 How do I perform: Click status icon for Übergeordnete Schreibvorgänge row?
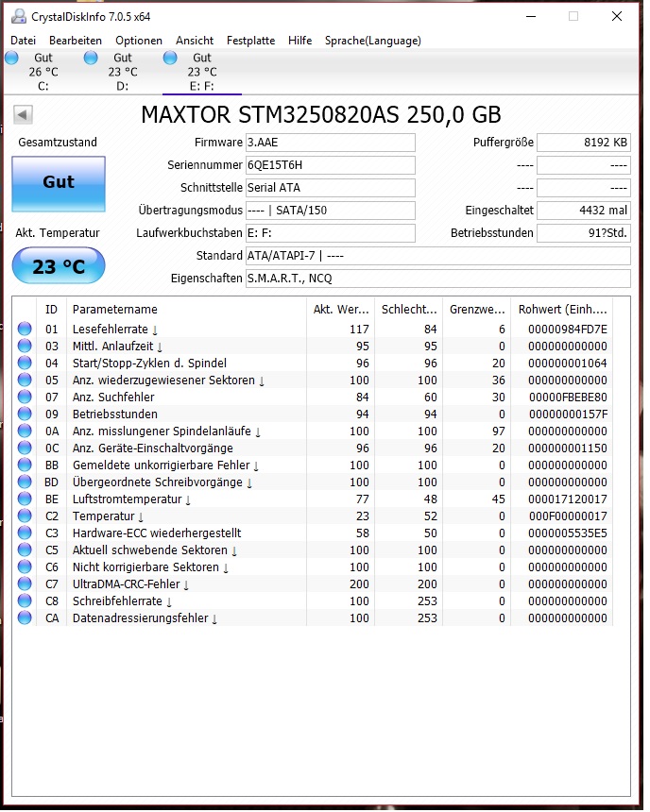(x=25, y=482)
